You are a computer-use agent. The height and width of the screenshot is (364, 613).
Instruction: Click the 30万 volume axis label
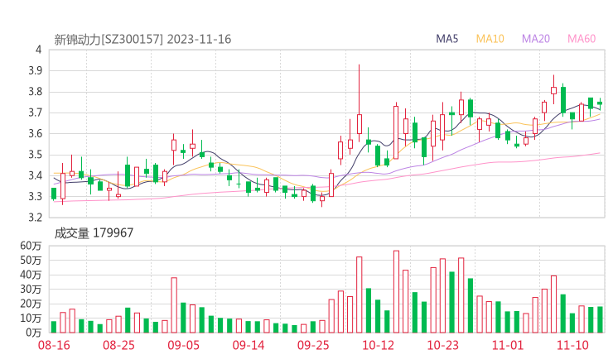click(x=31, y=290)
